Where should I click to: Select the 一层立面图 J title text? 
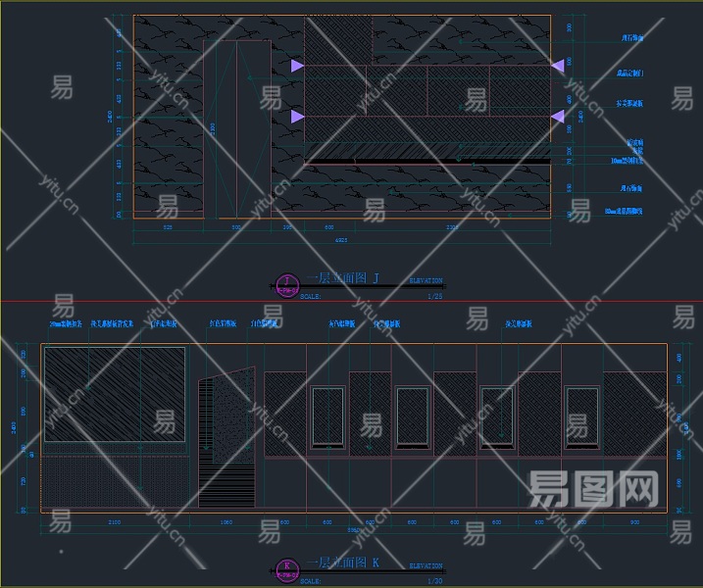(343, 278)
